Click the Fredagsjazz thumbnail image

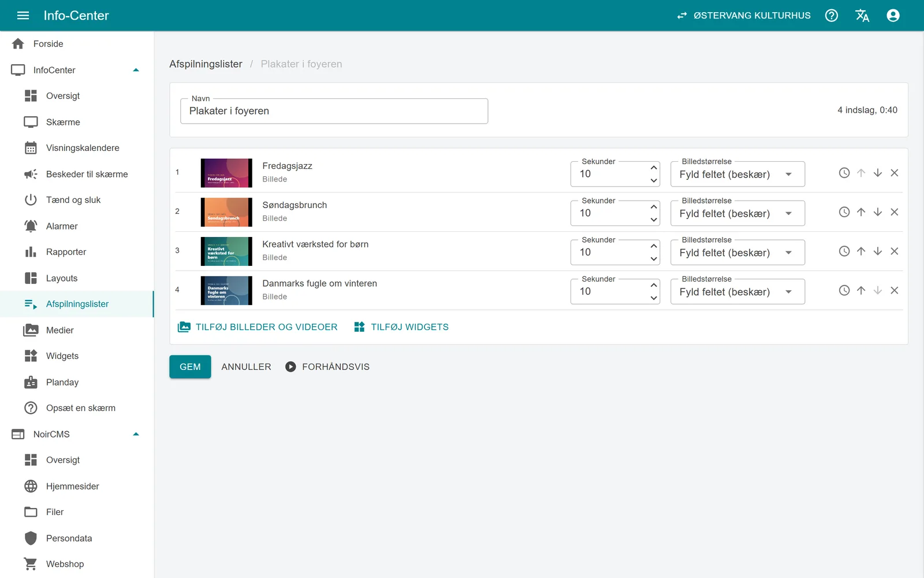point(226,173)
